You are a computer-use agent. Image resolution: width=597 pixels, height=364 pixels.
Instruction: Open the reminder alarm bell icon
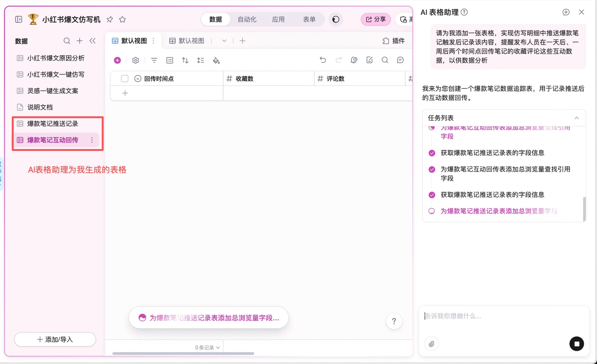[354, 59]
